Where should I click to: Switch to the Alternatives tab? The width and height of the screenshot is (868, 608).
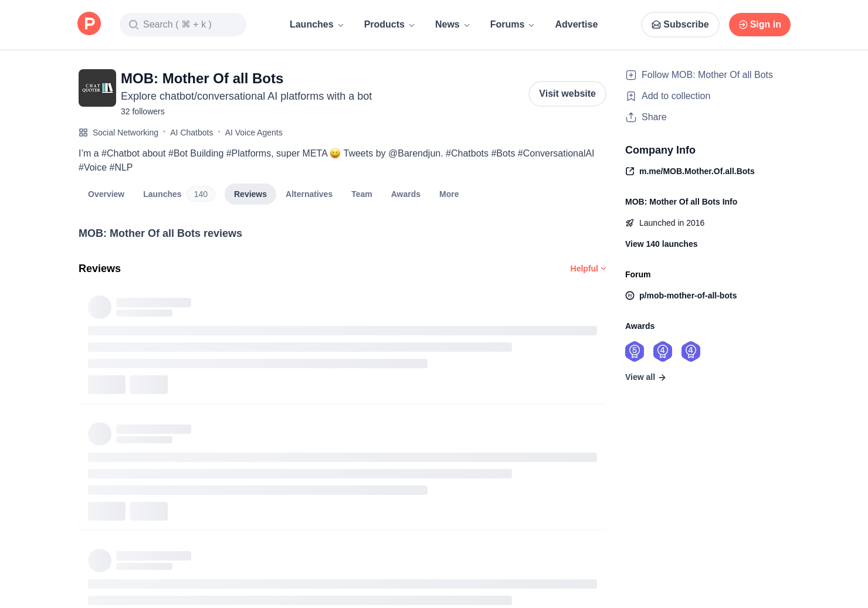click(x=309, y=194)
